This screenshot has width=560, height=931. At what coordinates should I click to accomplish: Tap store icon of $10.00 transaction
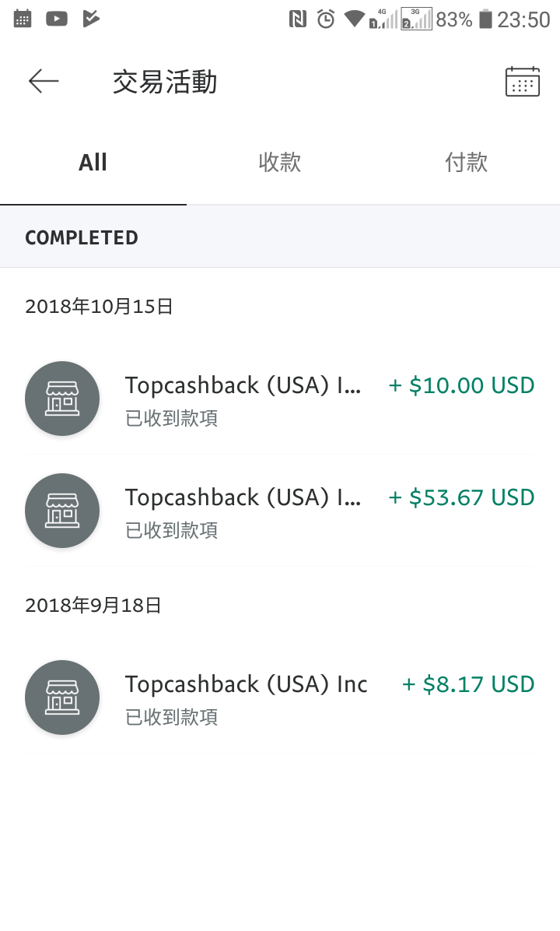(62, 399)
